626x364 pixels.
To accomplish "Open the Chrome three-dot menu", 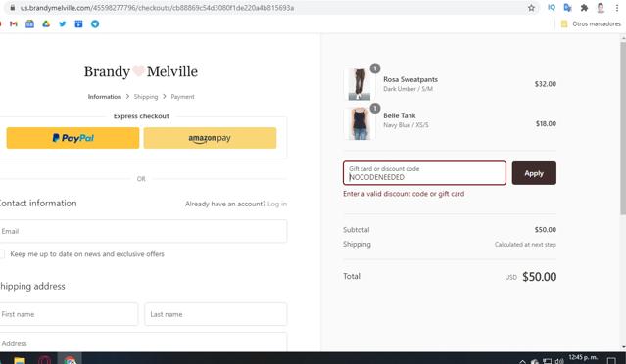I will pos(617,8).
